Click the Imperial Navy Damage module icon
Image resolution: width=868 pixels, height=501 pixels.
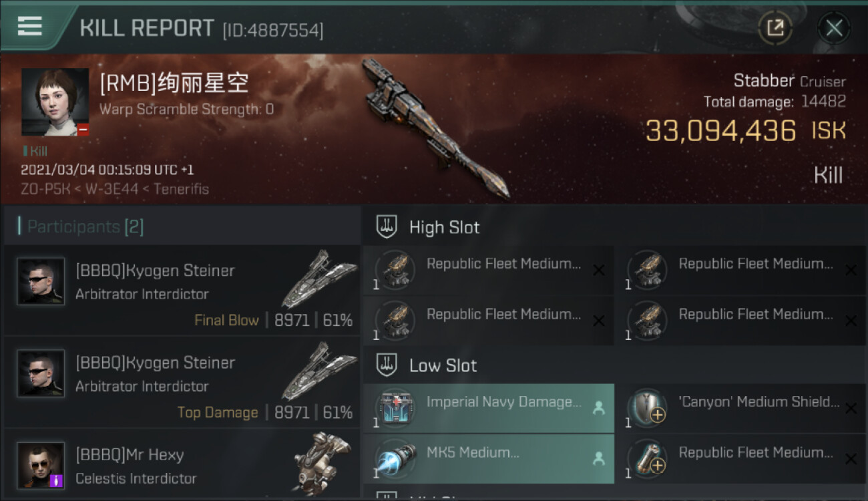click(395, 409)
